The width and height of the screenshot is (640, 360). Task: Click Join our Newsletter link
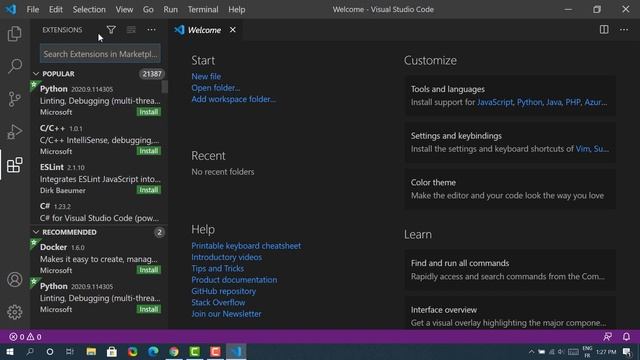coord(227,314)
